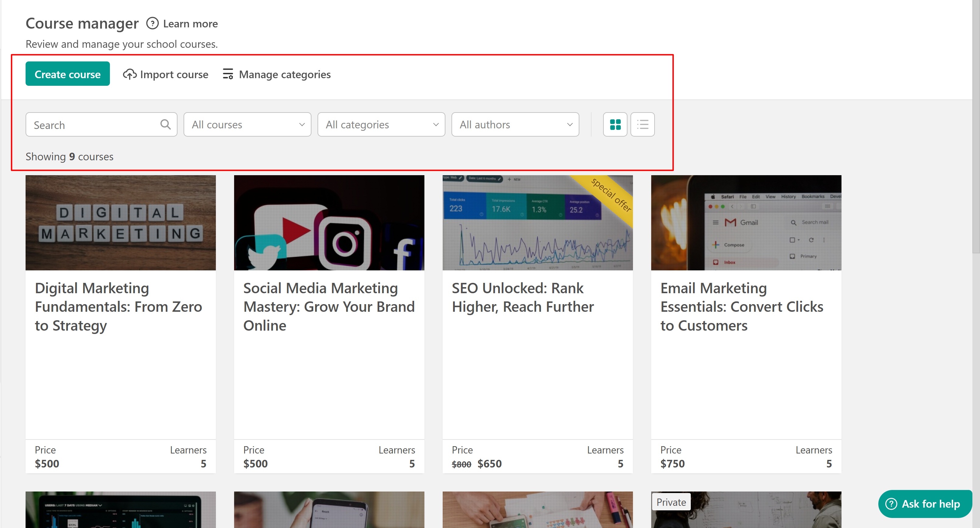
Task: Click the Ask for help question icon
Action: point(891,504)
